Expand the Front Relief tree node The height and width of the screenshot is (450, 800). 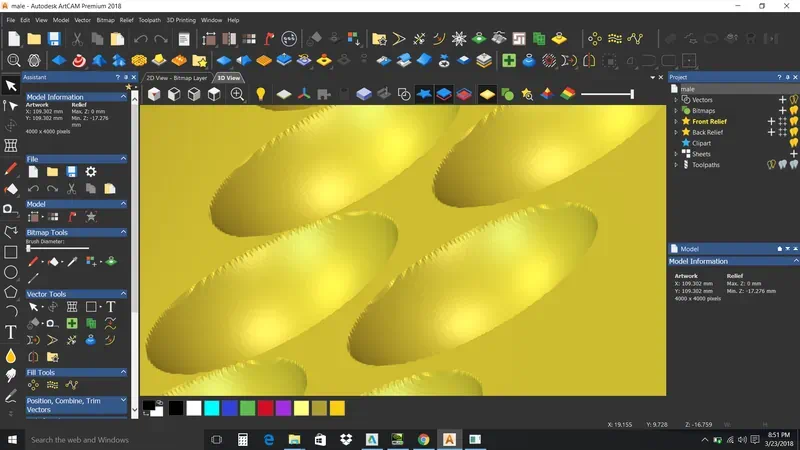[678, 122]
